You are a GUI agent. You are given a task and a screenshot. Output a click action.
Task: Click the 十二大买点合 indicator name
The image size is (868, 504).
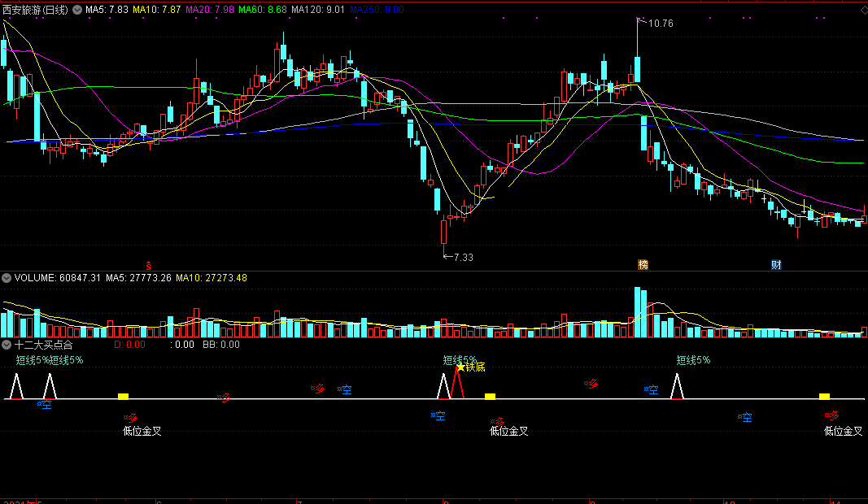(x=44, y=345)
